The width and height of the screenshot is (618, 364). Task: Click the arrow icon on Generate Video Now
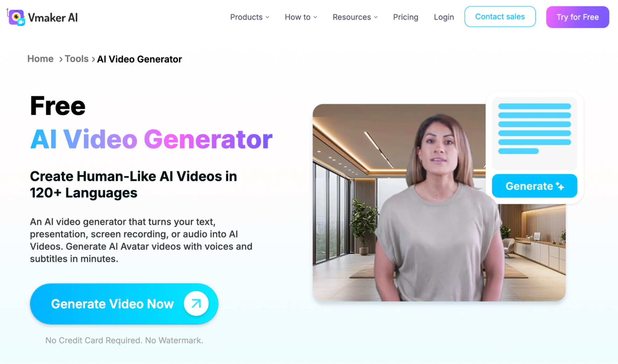(x=196, y=303)
